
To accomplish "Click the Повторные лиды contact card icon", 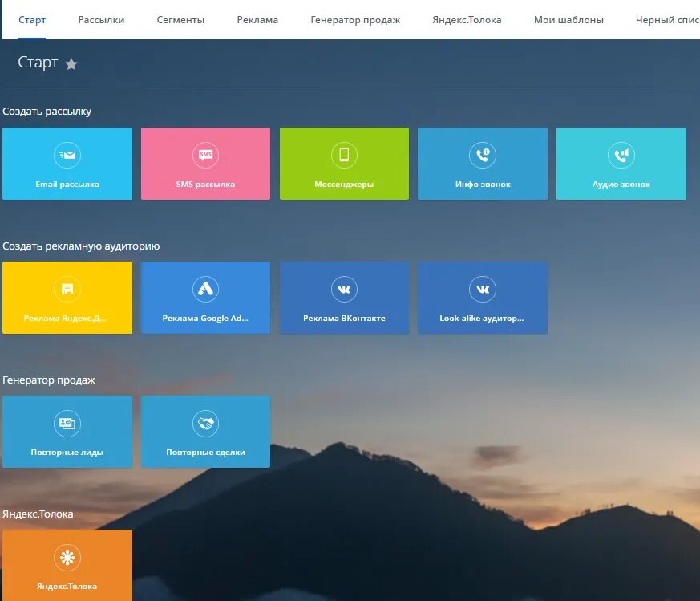I will click(67, 423).
